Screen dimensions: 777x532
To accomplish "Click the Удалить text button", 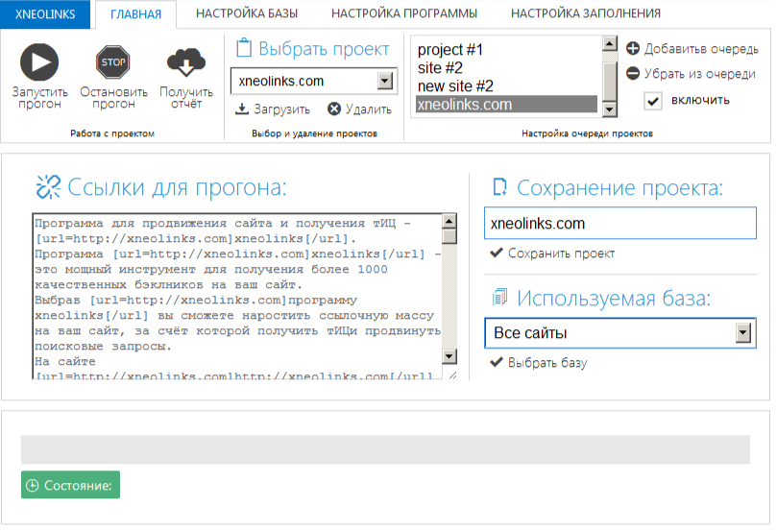I will 368,109.
